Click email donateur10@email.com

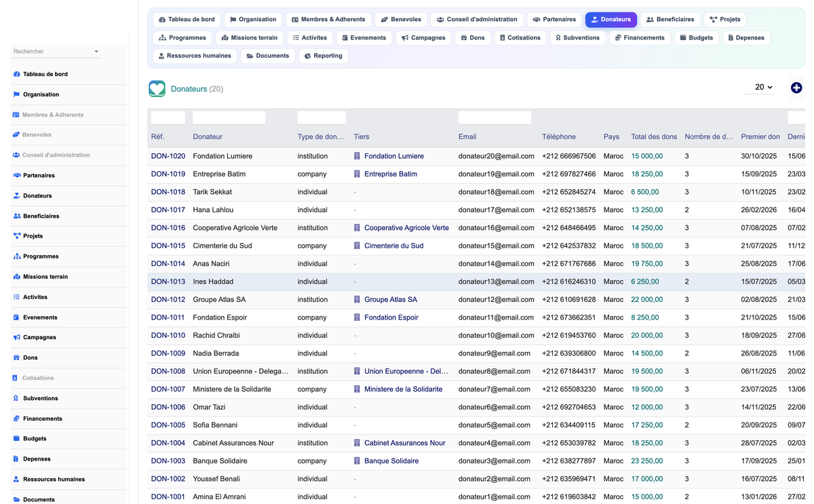click(497, 336)
